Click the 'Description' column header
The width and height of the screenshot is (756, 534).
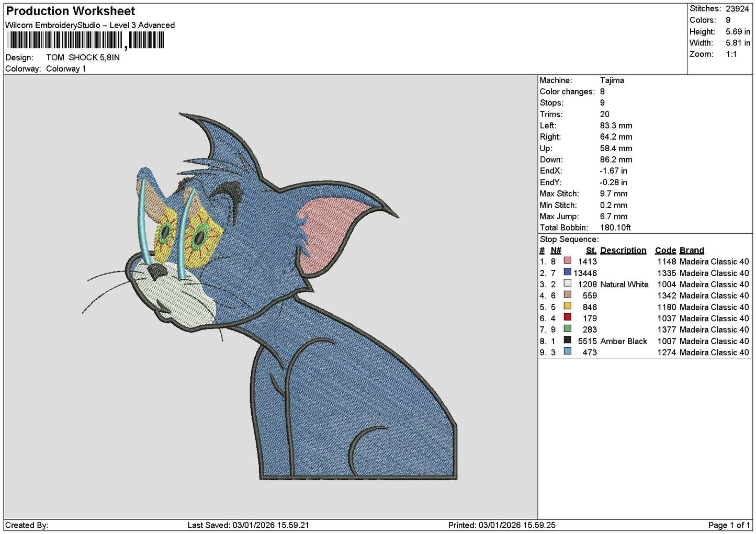pyautogui.click(x=623, y=251)
